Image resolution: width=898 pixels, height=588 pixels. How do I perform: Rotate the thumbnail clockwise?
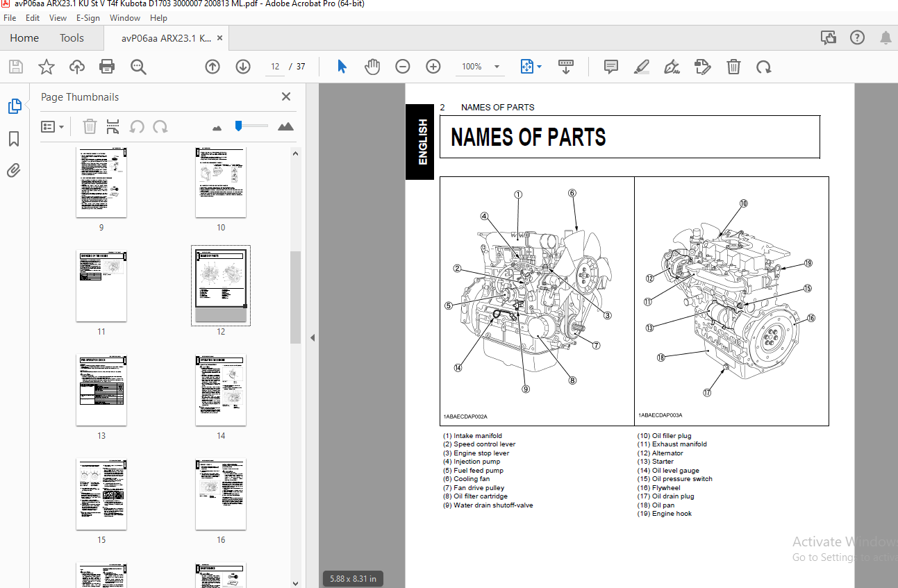coord(160,126)
